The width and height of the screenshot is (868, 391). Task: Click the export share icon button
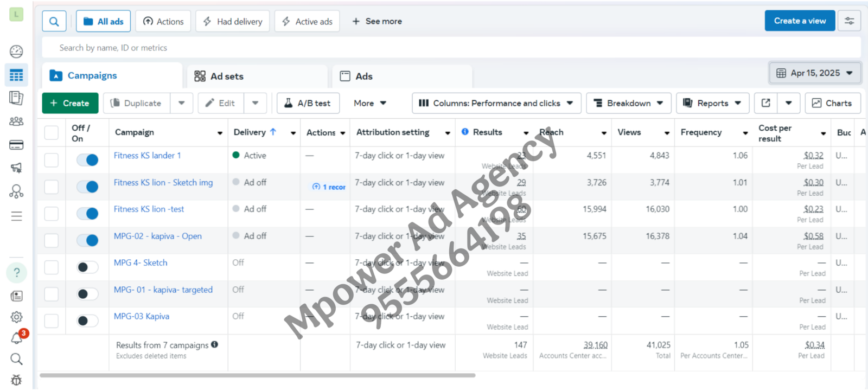(766, 103)
